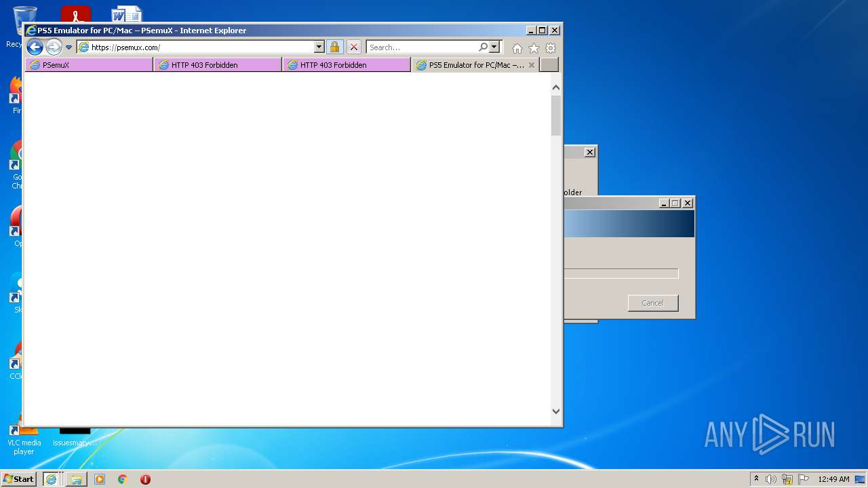Switch to the PSemuX tab
868x488 pixels.
tap(89, 65)
